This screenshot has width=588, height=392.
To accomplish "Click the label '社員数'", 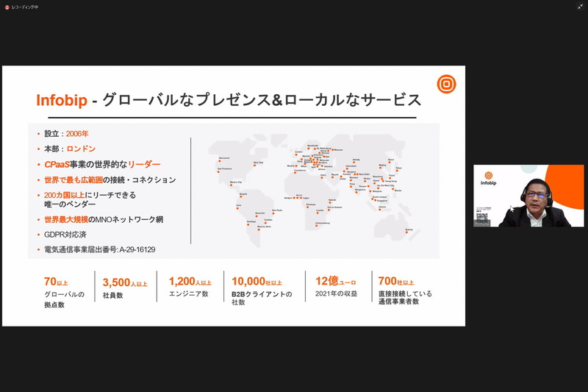I will click(x=113, y=295).
